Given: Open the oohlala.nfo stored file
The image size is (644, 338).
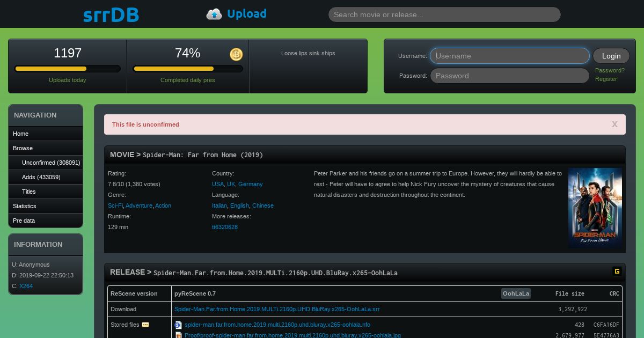Looking at the screenshot, I should point(277,325).
